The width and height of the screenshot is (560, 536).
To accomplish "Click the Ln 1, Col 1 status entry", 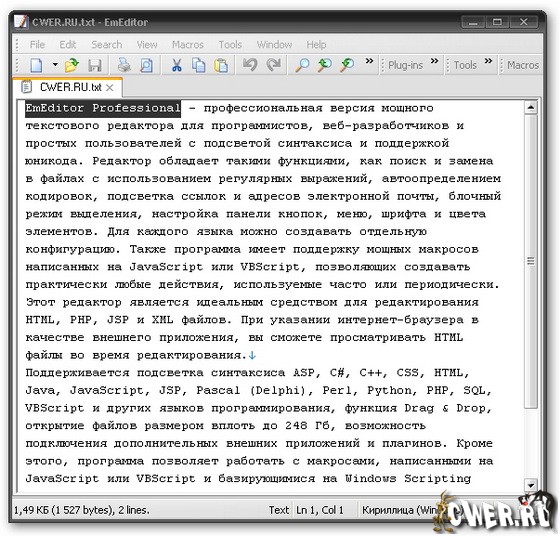I will pos(320,510).
